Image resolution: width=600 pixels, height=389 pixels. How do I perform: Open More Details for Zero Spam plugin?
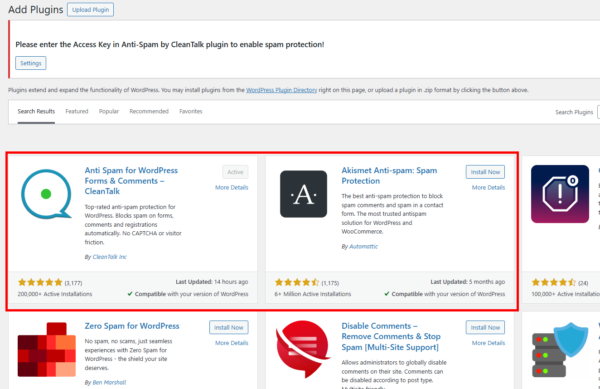pos(232,343)
